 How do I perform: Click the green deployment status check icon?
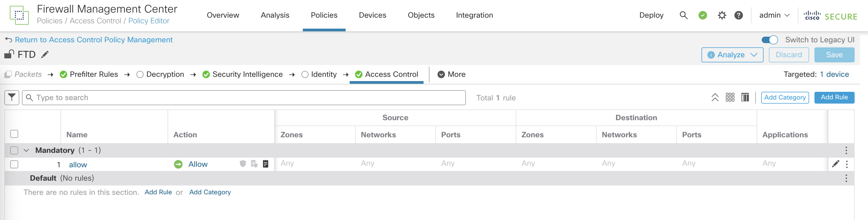[703, 15]
